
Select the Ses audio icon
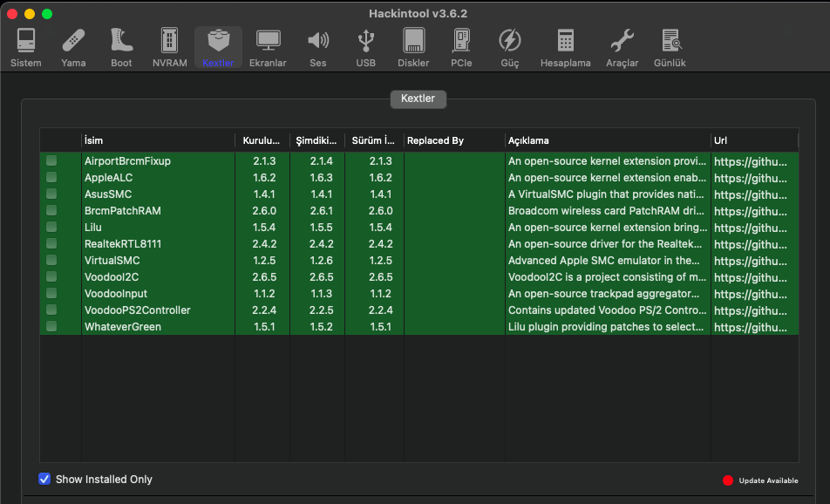318,47
